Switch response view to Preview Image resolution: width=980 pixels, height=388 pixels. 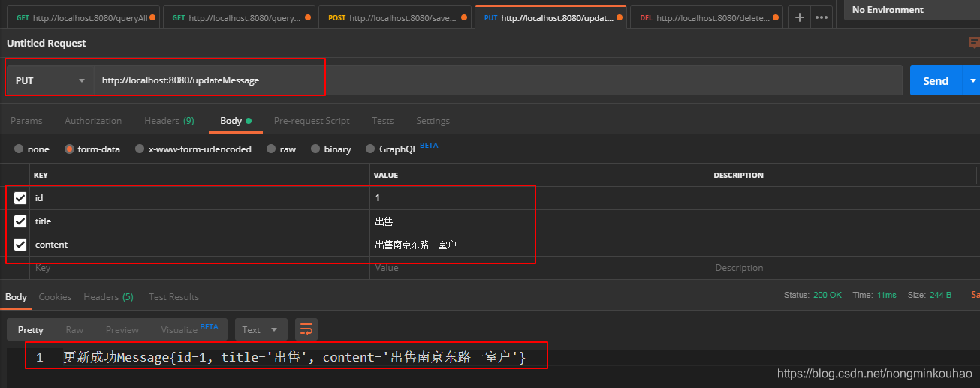[122, 329]
